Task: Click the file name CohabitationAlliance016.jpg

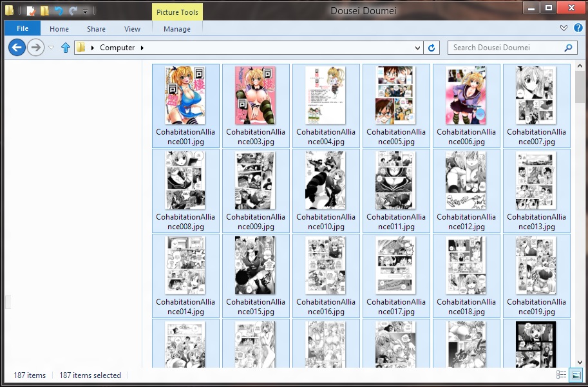Action: [326, 307]
